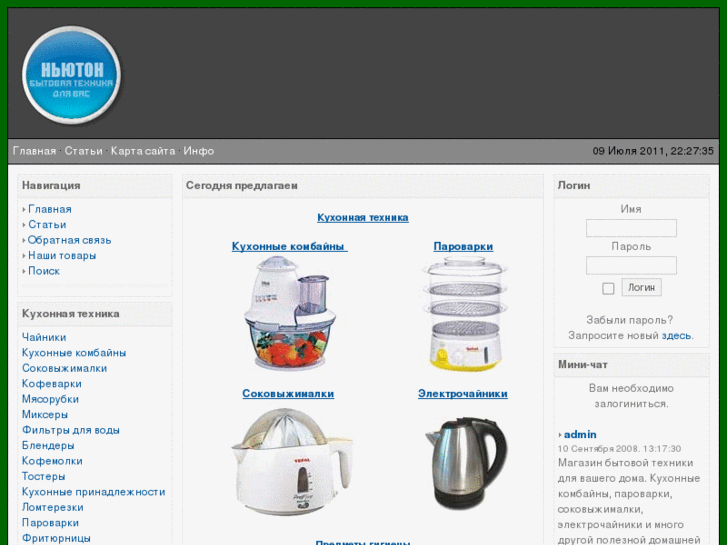The height and width of the screenshot is (545, 727).
Task: Click Кухонные комбайны link above food processor
Action: [x=289, y=246]
